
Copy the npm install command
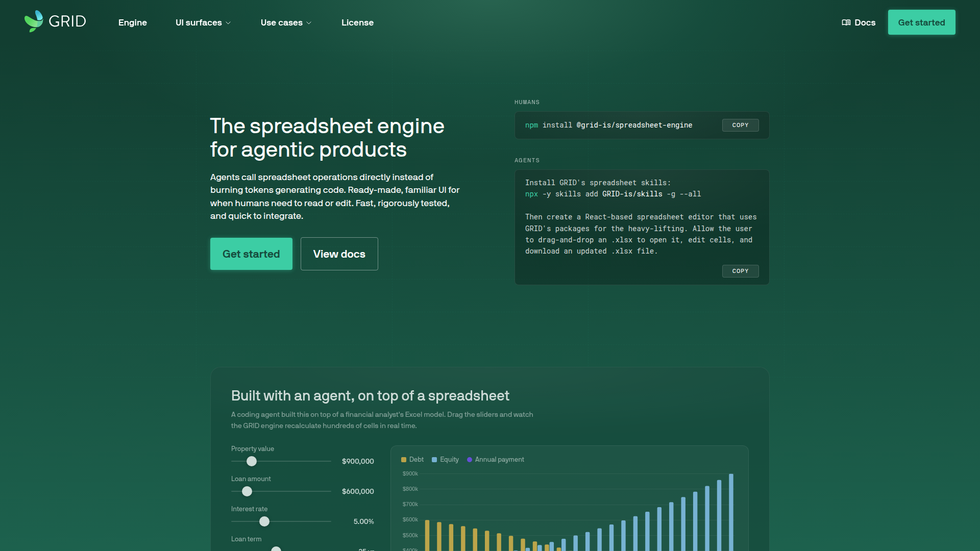pos(740,125)
